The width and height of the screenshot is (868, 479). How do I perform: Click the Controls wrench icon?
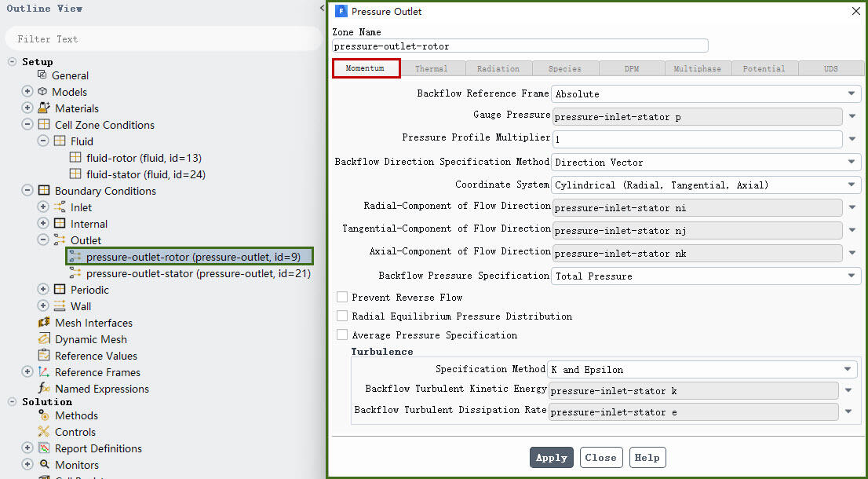[44, 432]
